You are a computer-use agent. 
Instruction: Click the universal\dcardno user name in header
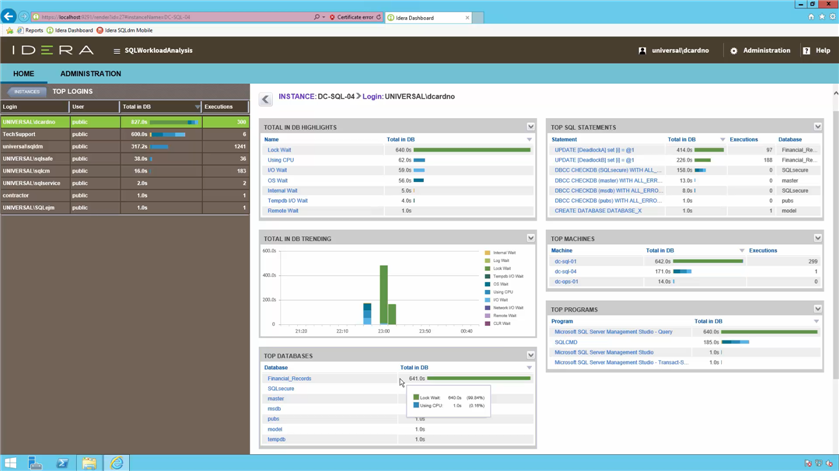(680, 50)
